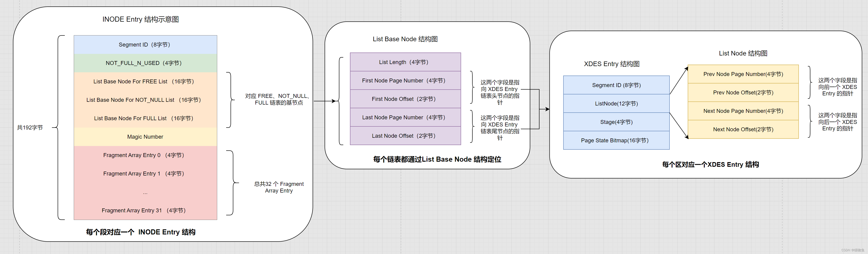Screen dimensions: 868x254
Task: Select 'Next Node Offset(2字节)' block
Action: tap(743, 129)
